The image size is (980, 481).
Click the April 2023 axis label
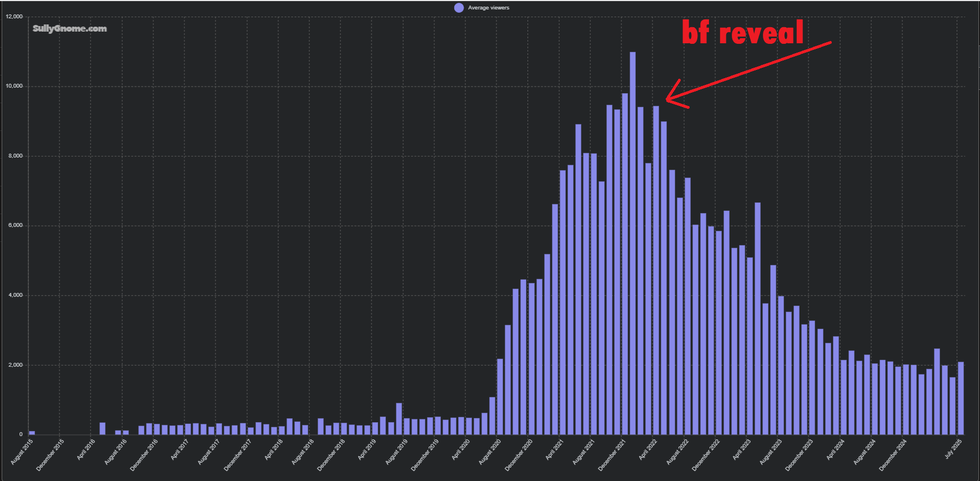(742, 449)
